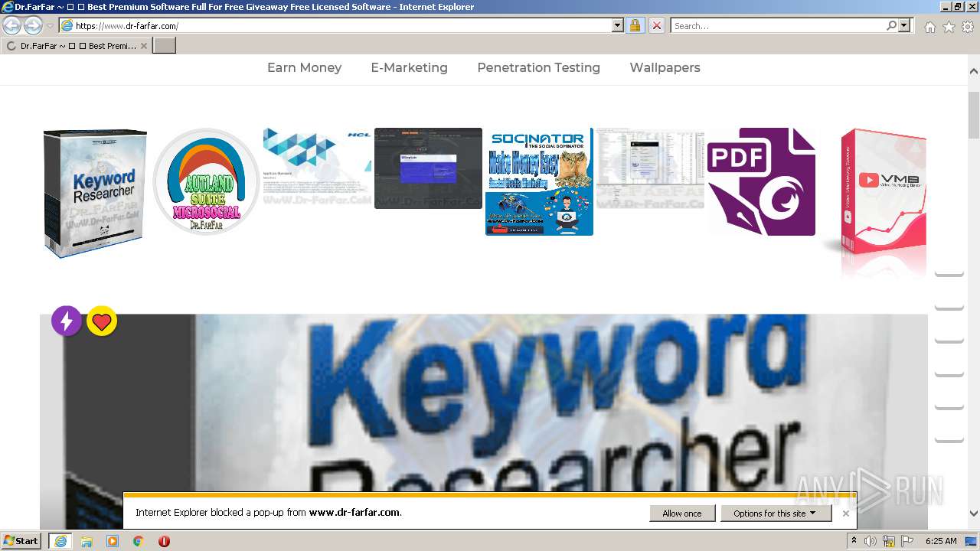Open the Socinator post thumbnail

(x=539, y=181)
